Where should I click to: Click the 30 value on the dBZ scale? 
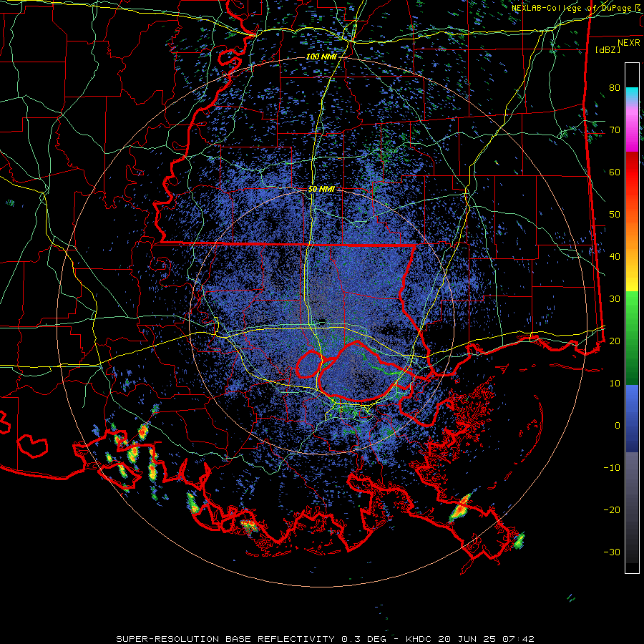click(615, 298)
